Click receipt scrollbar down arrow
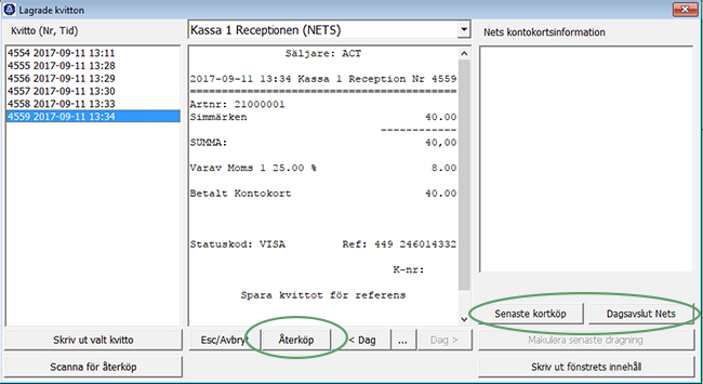The height and width of the screenshot is (384, 703). point(464,319)
